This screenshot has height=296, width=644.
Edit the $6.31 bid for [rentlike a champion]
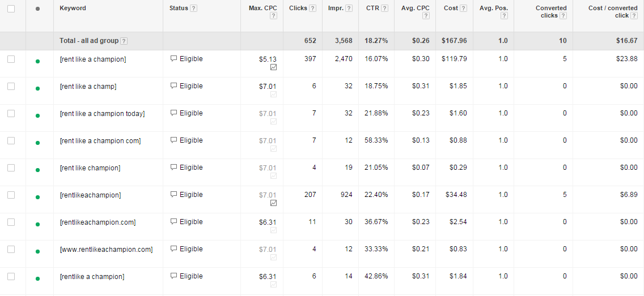coord(268,276)
